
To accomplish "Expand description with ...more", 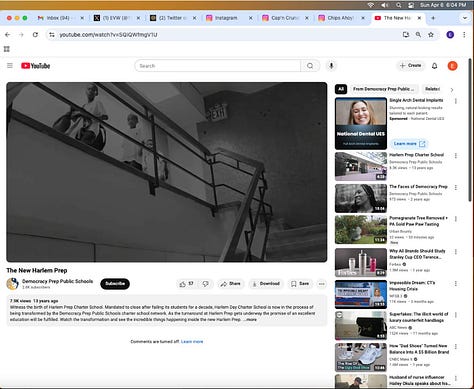I will click(x=250, y=319).
